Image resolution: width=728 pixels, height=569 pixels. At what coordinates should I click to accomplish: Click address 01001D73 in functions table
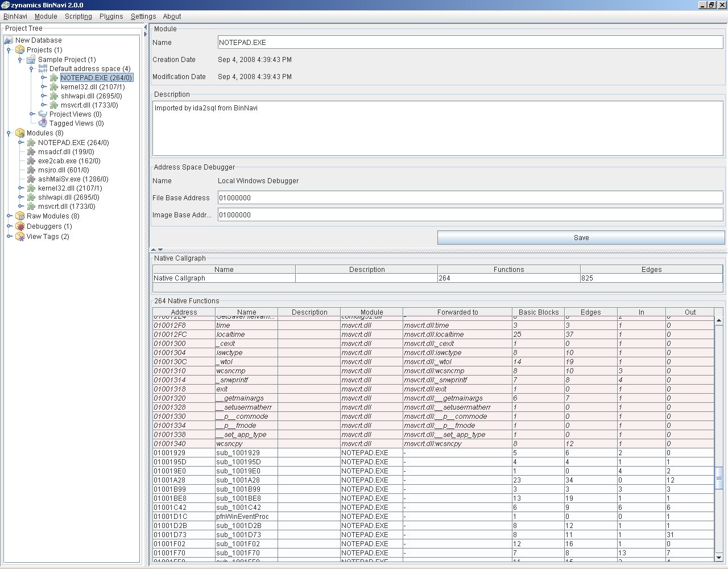coord(170,535)
